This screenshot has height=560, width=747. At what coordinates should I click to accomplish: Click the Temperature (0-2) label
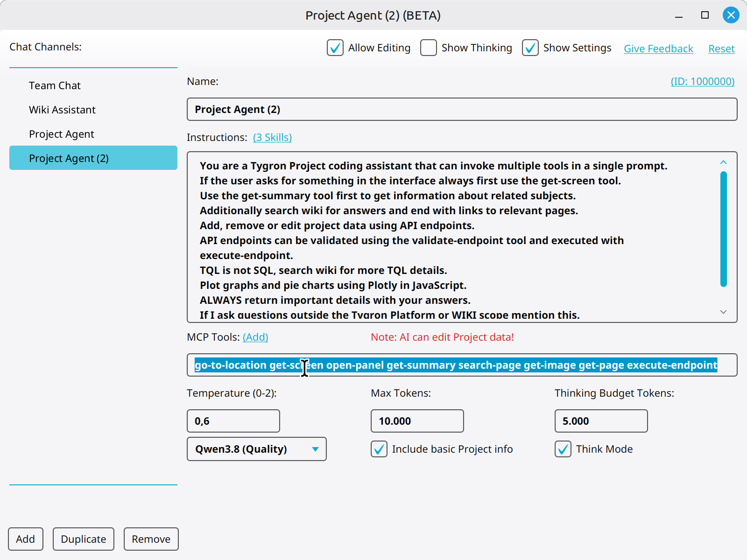(x=232, y=393)
